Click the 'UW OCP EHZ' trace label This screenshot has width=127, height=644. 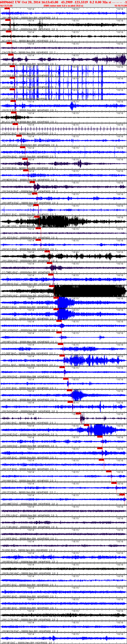9,469
